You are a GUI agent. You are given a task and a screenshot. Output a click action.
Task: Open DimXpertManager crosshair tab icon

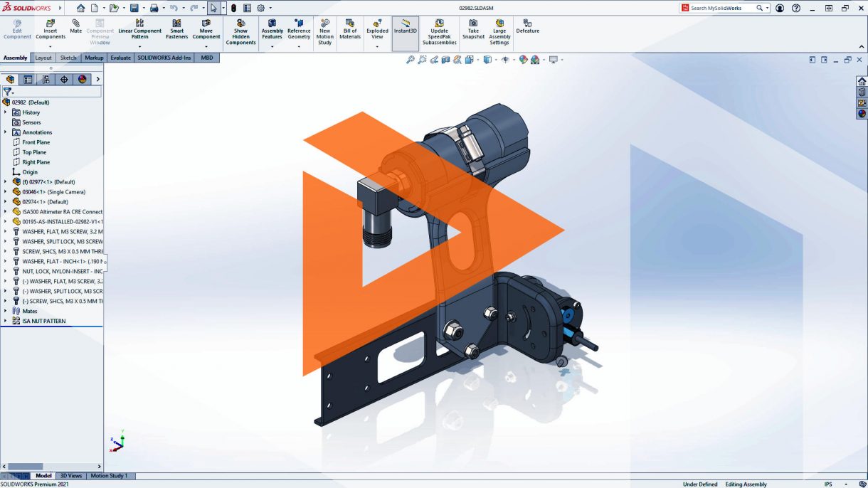[x=64, y=79]
